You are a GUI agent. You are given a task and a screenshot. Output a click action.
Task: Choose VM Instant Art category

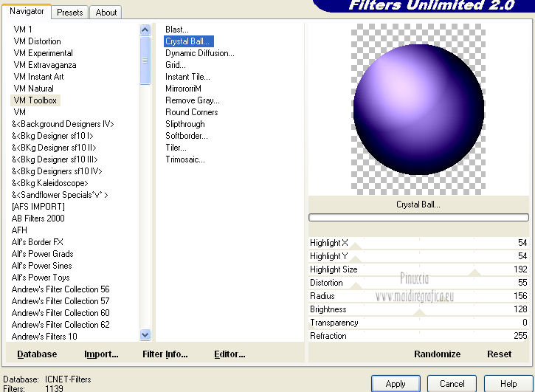click(x=38, y=77)
